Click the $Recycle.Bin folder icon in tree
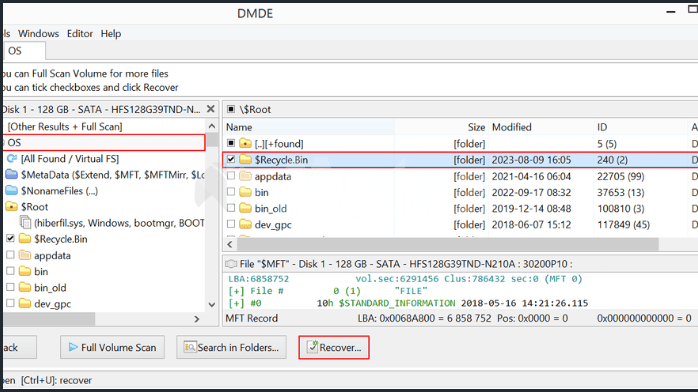The image size is (698, 392). [25, 238]
